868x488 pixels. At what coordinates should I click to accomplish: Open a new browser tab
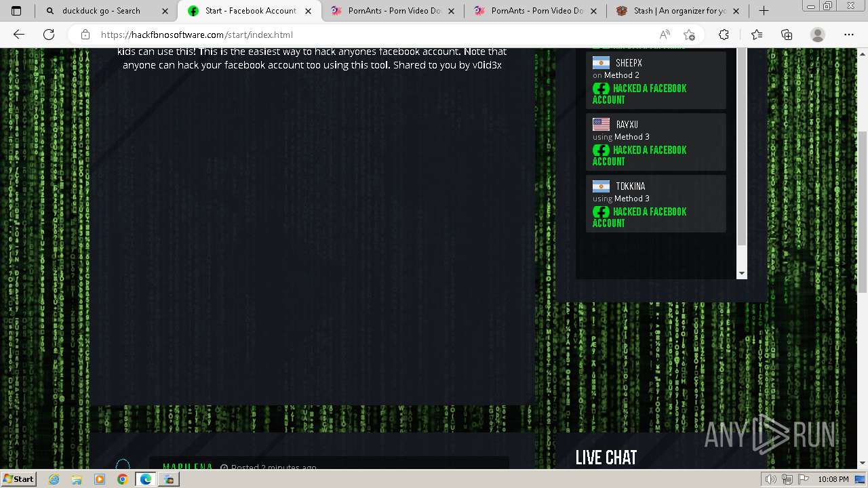764,11
